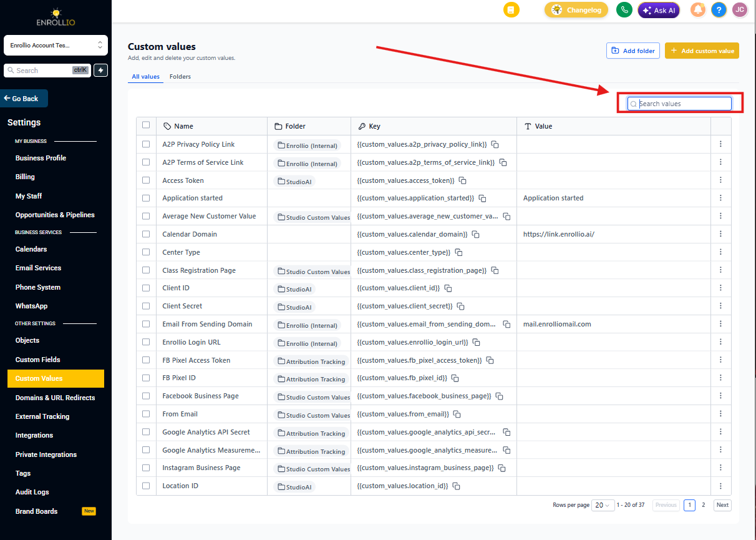Check the Client ID row checkbox
The image size is (756, 540).
(146, 288)
